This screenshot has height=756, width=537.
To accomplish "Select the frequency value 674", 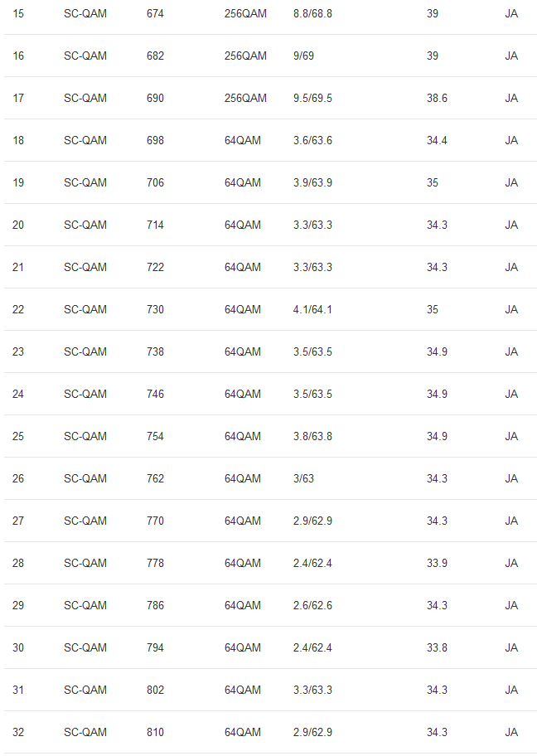I will 155,13.
